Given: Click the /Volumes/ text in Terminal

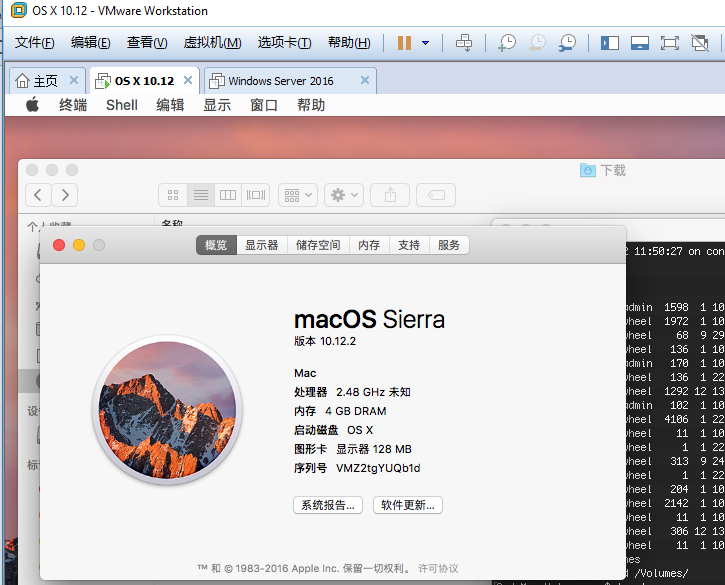Looking at the screenshot, I should 661,573.
